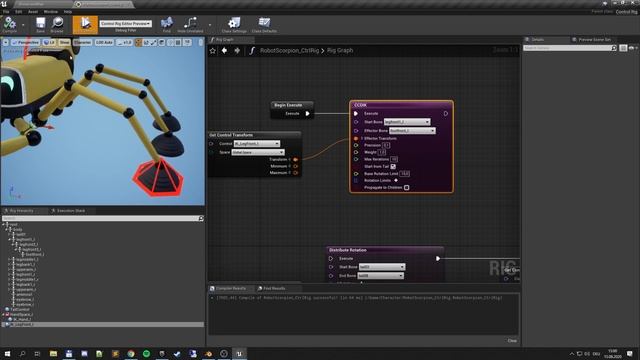Click the CCDIK Execute output pin
640x360 pixels.
point(446,113)
